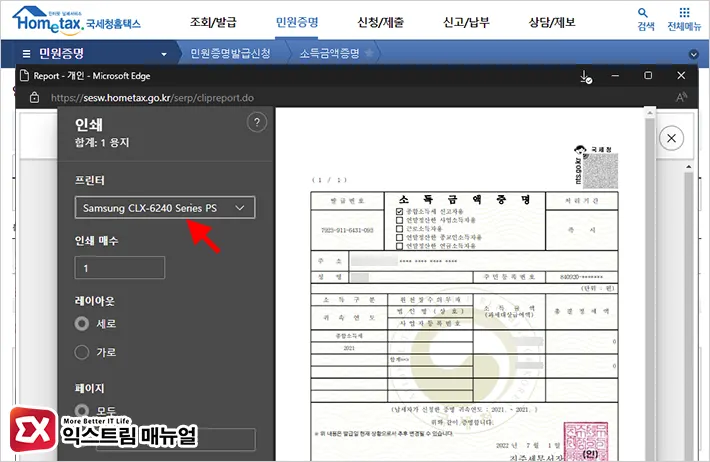
Task: Click the issue number 7923-911-6431-093
Action: (x=347, y=230)
